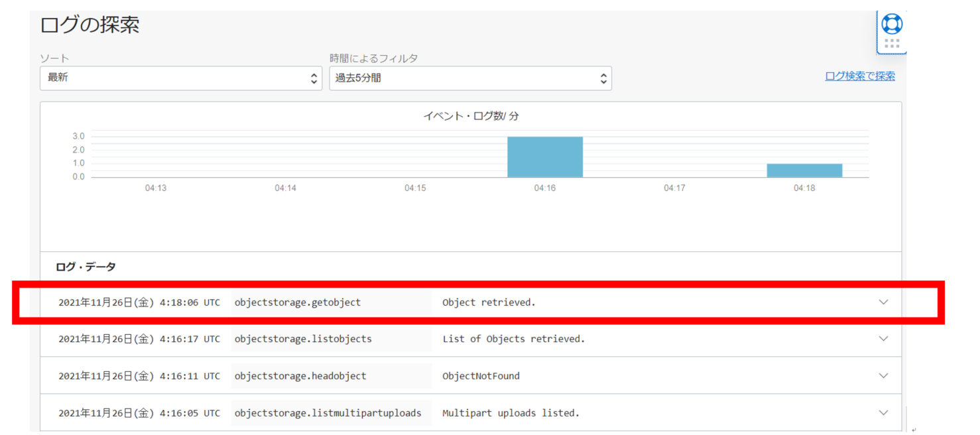
Task: Click the ログ検索で探索 link
Action: coord(859,76)
